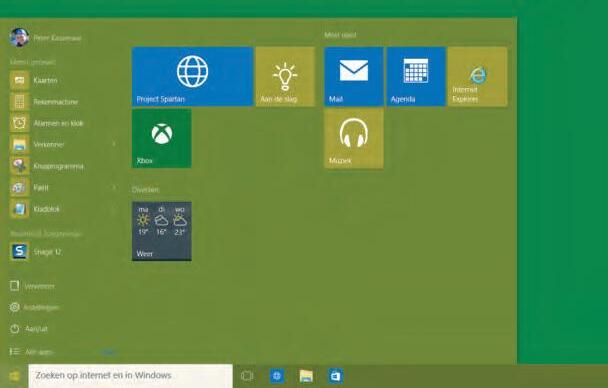
Task: Open the Aan de slag lightbulb tile
Action: (285, 76)
